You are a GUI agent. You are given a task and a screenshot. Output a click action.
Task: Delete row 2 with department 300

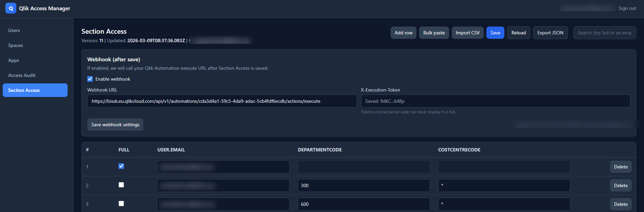[x=621, y=185]
